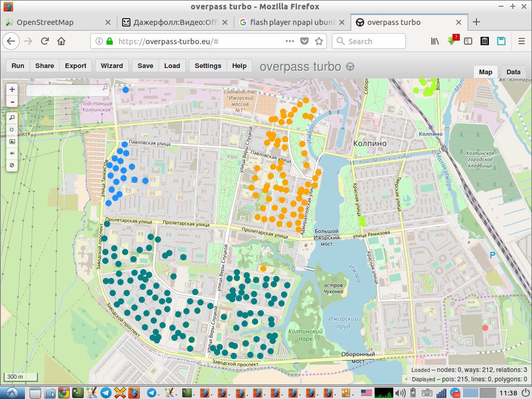Run the Overpass query
The image size is (532, 399).
pos(18,66)
